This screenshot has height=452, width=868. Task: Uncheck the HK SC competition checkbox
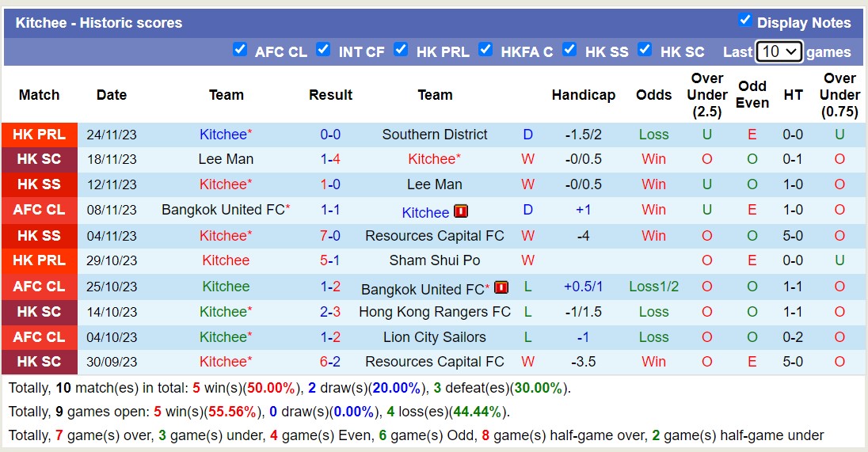coord(645,50)
